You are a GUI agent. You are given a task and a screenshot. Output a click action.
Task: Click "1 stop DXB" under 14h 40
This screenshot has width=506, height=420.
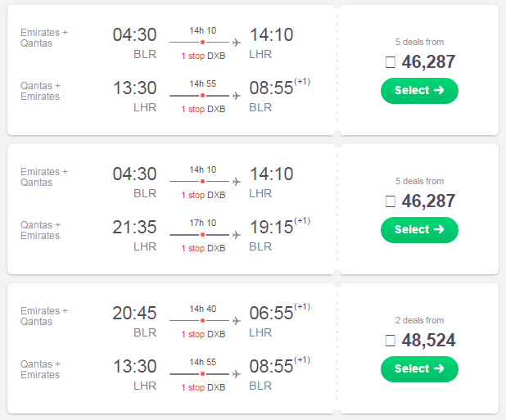tap(203, 334)
